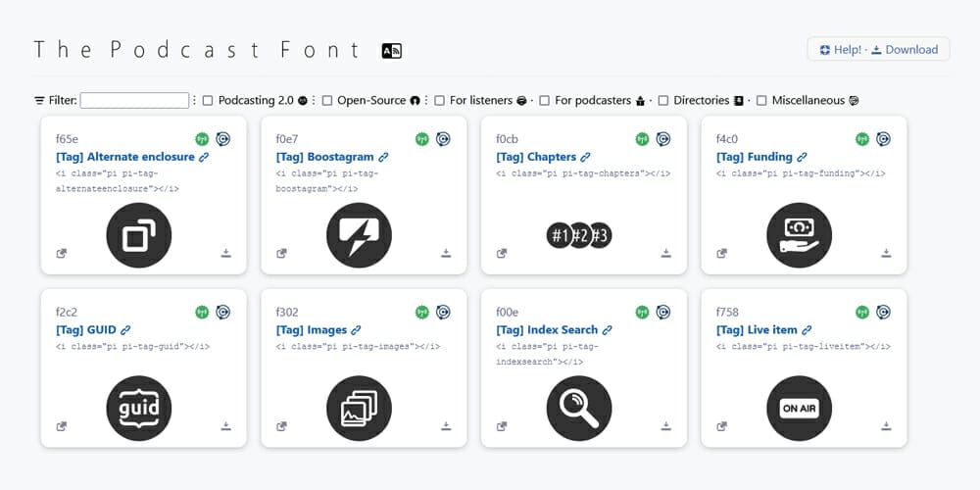The image size is (980, 490).
Task: Open the [Tag] Chapters link
Action: pyautogui.click(x=543, y=157)
